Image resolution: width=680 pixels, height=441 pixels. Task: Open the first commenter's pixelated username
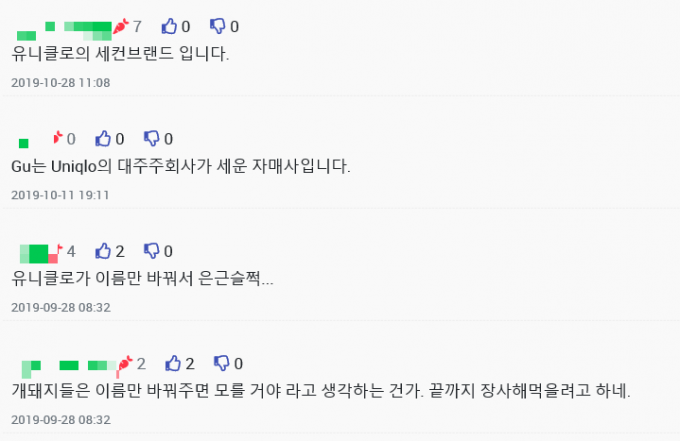click(64, 30)
